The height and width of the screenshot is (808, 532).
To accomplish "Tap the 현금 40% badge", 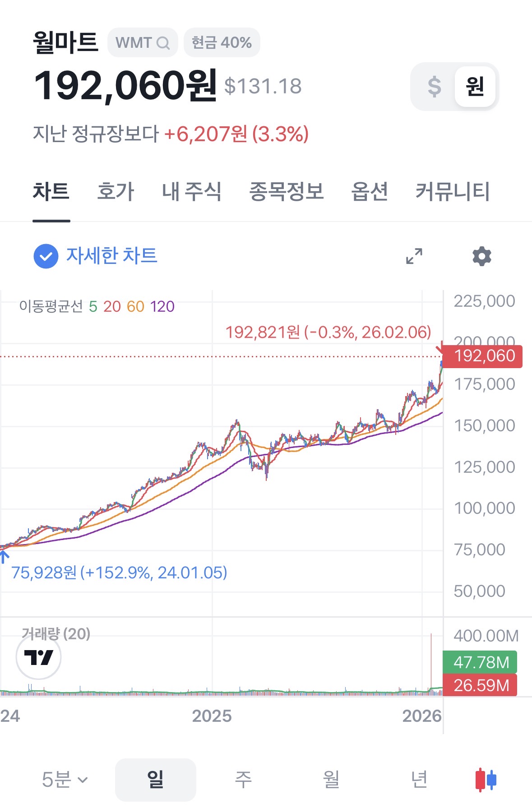I will (x=222, y=43).
